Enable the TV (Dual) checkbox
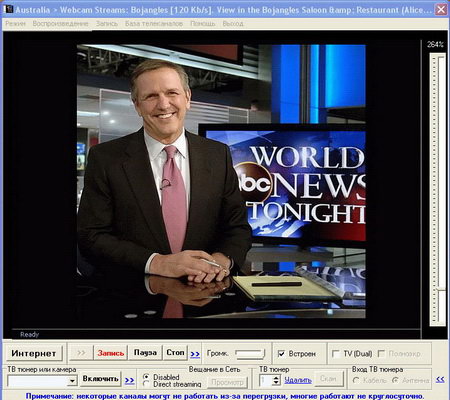This screenshot has width=450, height=400. click(336, 354)
